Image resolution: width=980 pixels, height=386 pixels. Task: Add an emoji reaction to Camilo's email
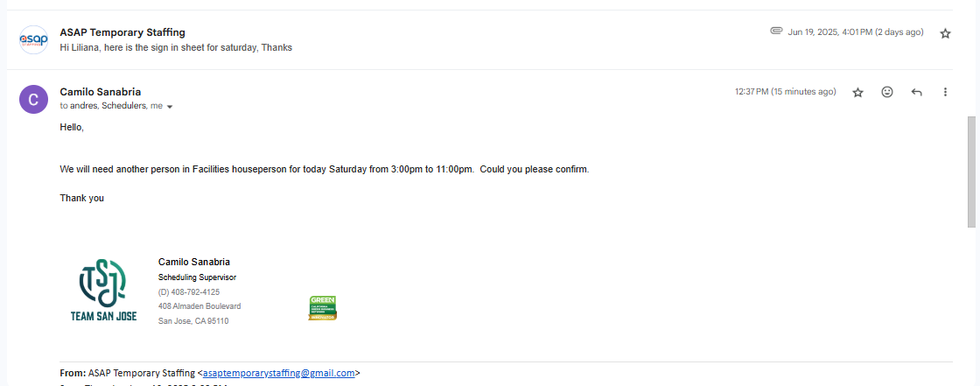(887, 92)
